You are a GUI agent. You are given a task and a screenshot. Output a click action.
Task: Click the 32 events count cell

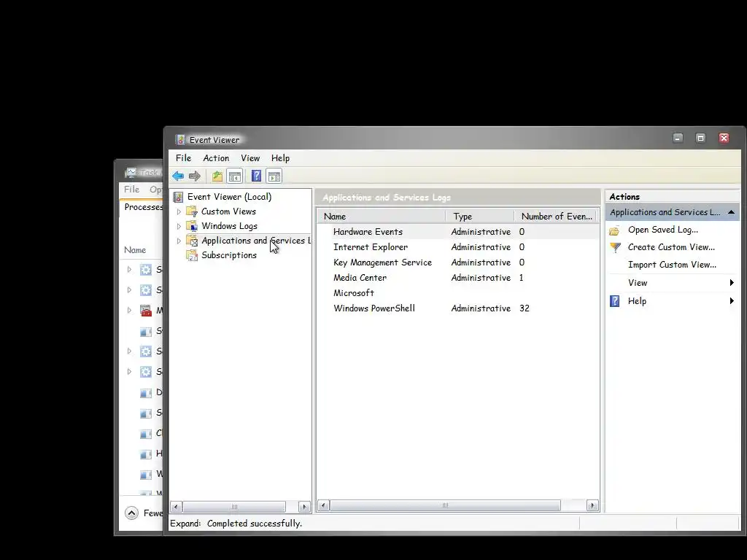click(525, 308)
